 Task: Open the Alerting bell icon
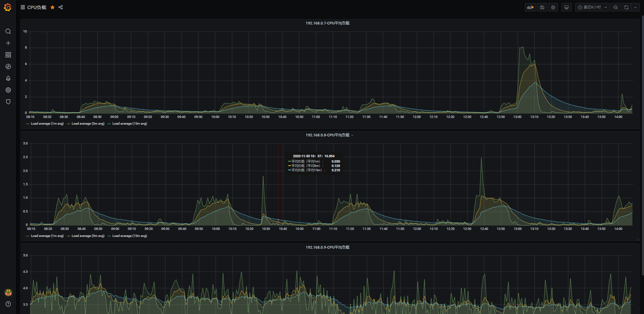[8, 78]
